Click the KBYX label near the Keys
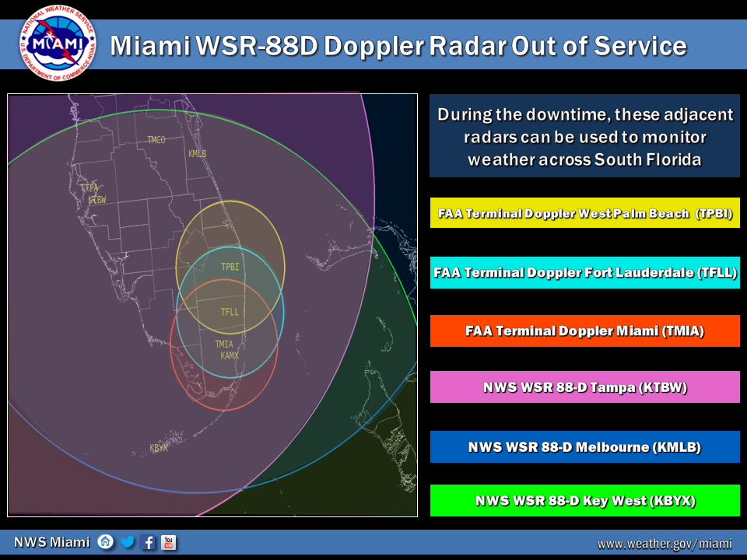Screen dimensions: 747x560 click(159, 448)
